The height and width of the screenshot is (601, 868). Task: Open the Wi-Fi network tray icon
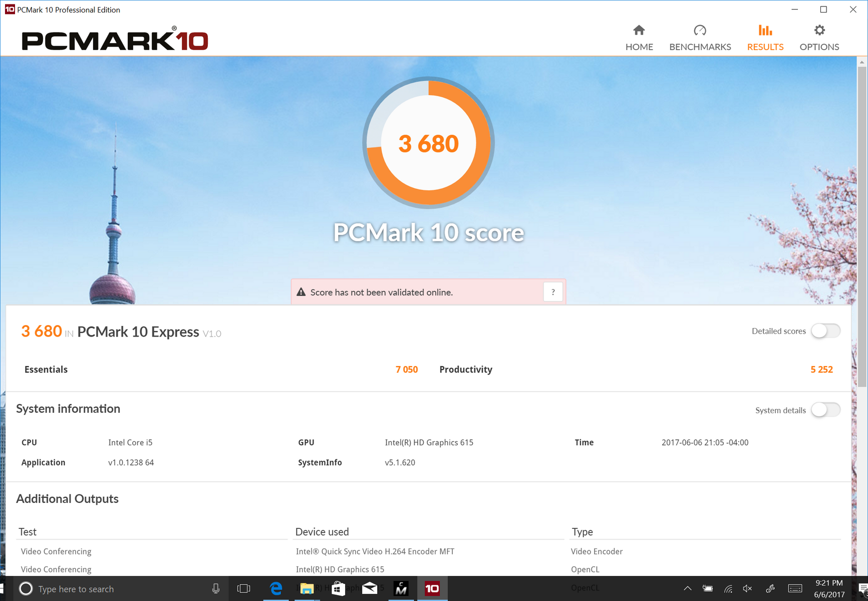click(728, 589)
